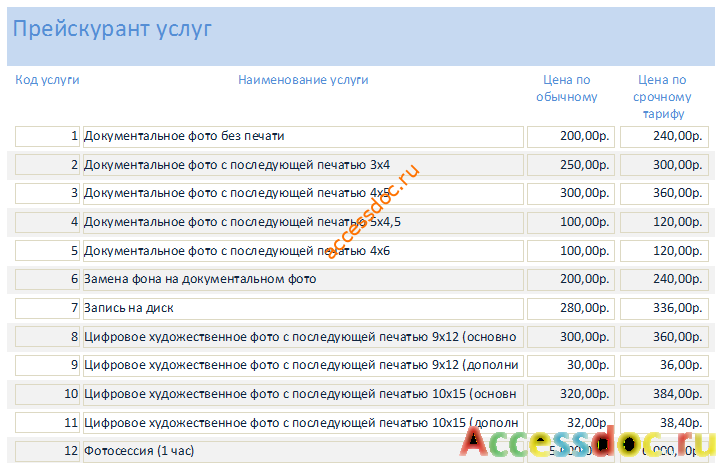Select urgent price 360,00р. in row 3
The image size is (723, 463).
click(x=664, y=194)
